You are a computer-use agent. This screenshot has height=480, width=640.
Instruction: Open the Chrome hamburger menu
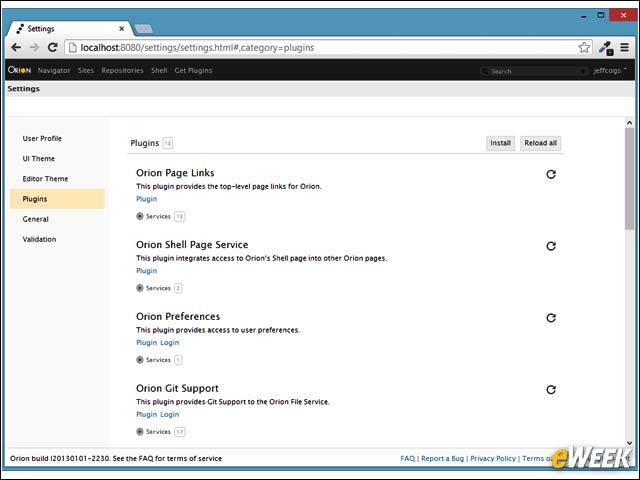[624, 47]
